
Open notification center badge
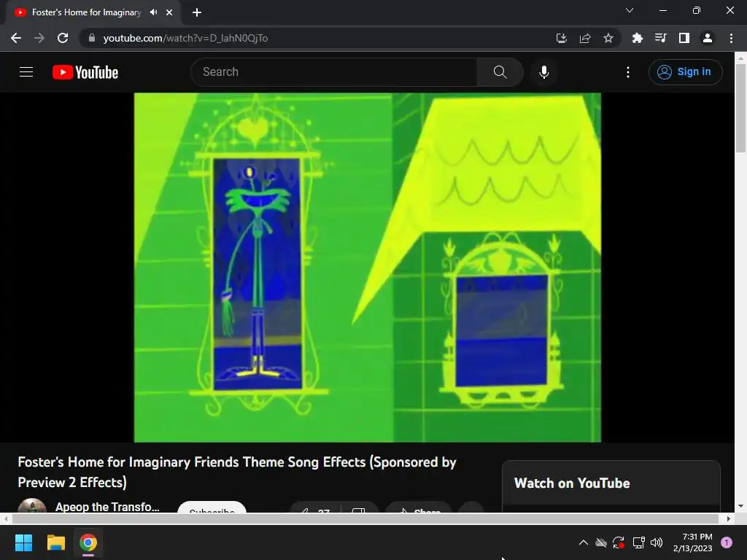(727, 542)
